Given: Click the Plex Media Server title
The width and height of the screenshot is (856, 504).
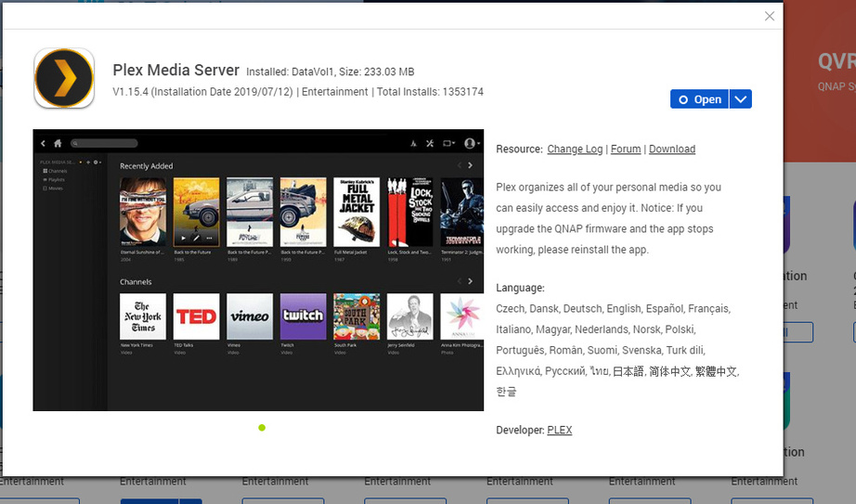Looking at the screenshot, I should (x=175, y=70).
